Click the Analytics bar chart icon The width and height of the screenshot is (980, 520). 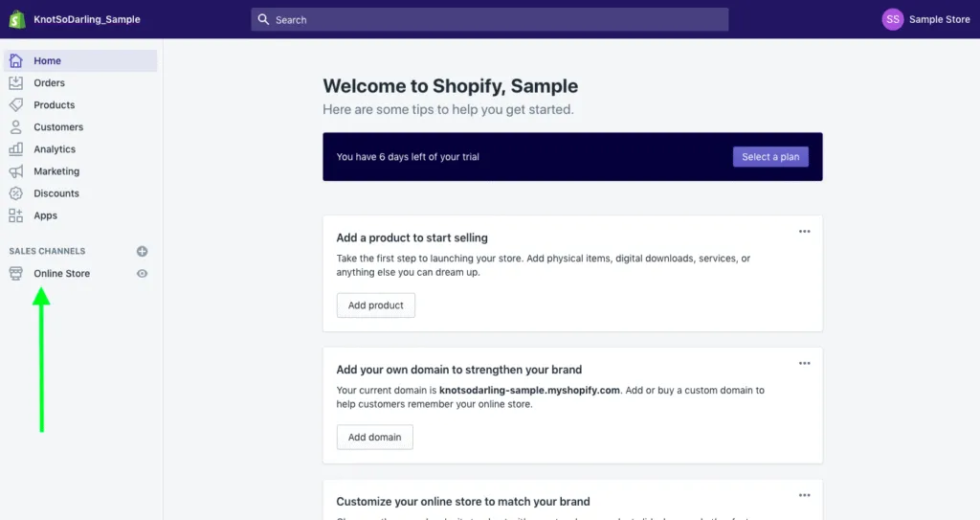15,149
